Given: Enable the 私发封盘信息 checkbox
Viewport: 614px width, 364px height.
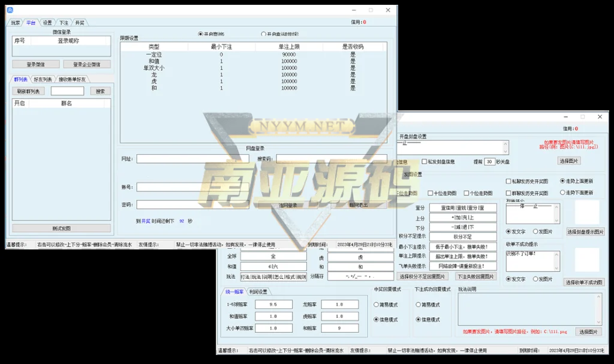Looking at the screenshot, I should point(425,162).
